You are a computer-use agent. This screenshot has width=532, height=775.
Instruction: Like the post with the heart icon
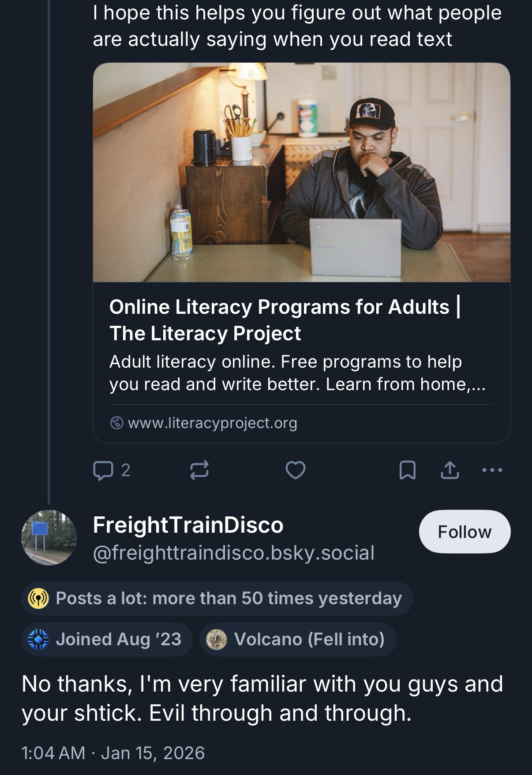point(295,470)
